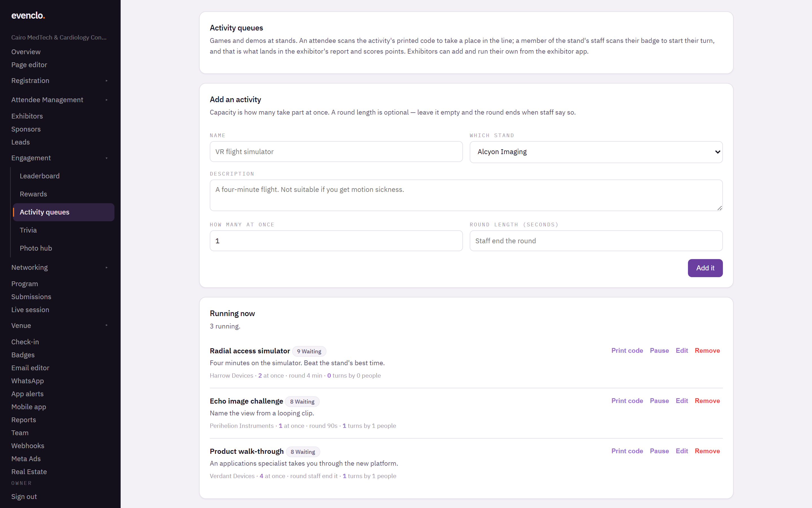Open Live session
Image resolution: width=812 pixels, height=508 pixels.
point(30,310)
